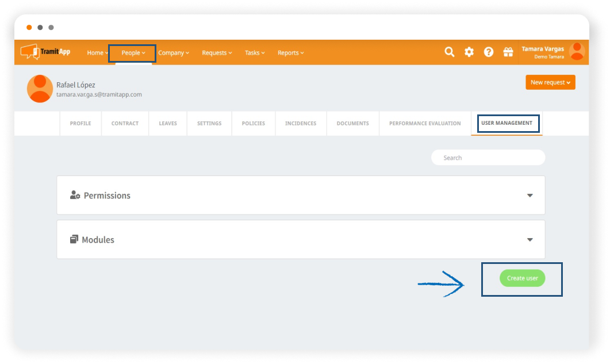Screen dimensions: 610x364
Task: Expand the Modules section arrow
Action: point(530,240)
